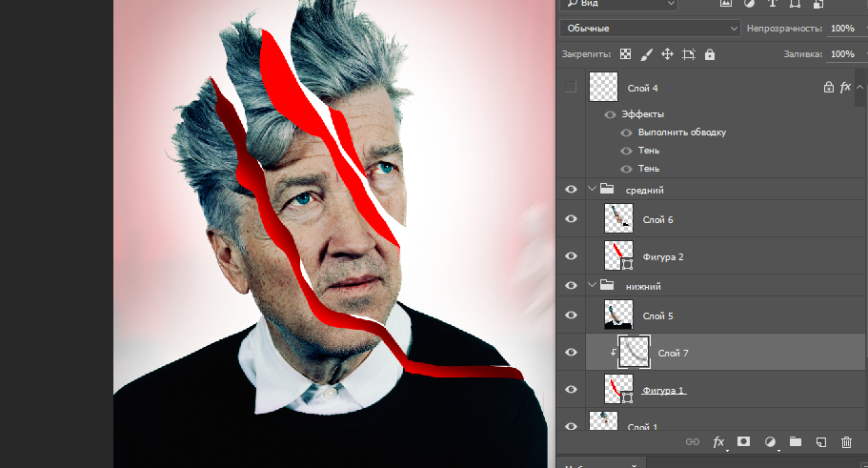Image resolution: width=868 pixels, height=468 pixels.
Task: Hide the нижний group
Action: click(x=571, y=286)
